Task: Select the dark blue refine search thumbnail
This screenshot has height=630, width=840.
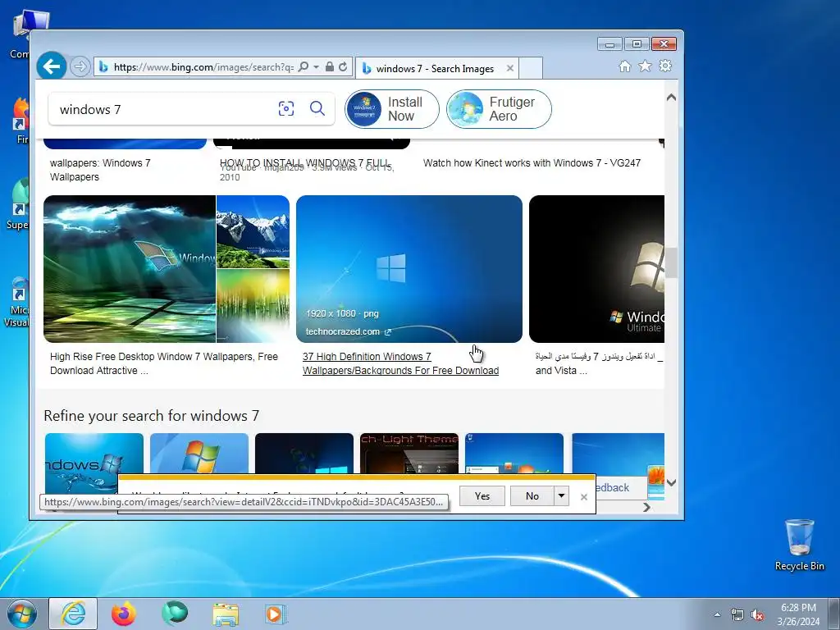Action: [304, 453]
